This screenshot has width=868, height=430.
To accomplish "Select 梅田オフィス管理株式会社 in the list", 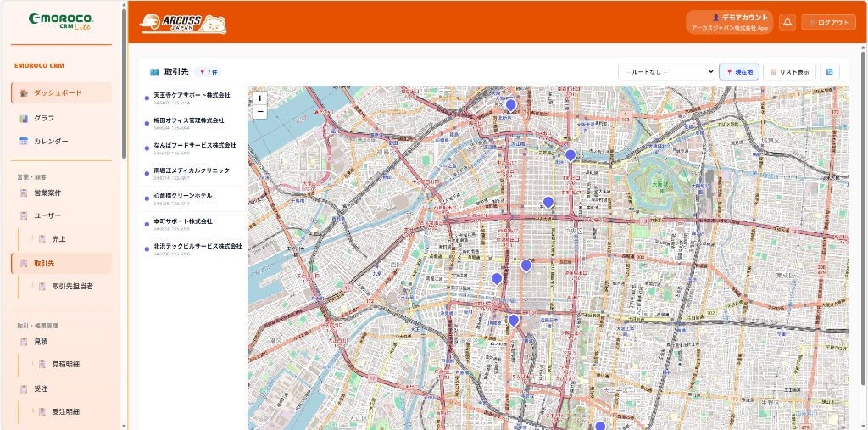I will click(193, 123).
